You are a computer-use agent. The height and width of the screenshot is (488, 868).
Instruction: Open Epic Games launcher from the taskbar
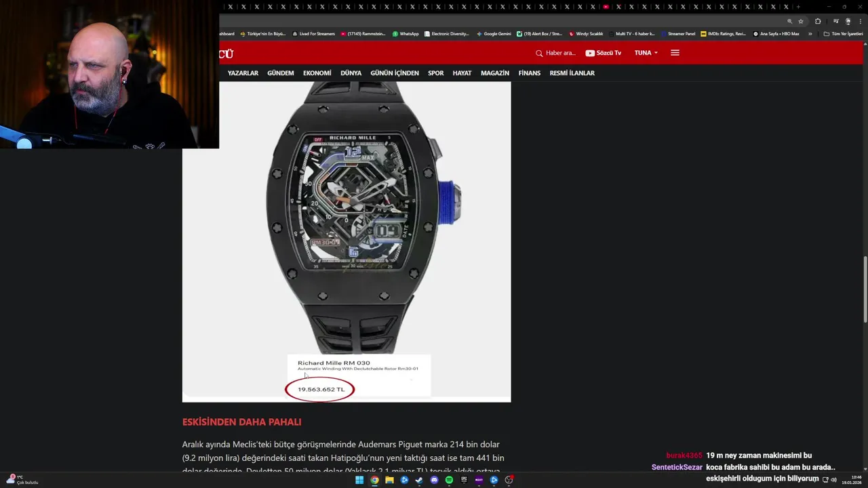[x=464, y=480]
